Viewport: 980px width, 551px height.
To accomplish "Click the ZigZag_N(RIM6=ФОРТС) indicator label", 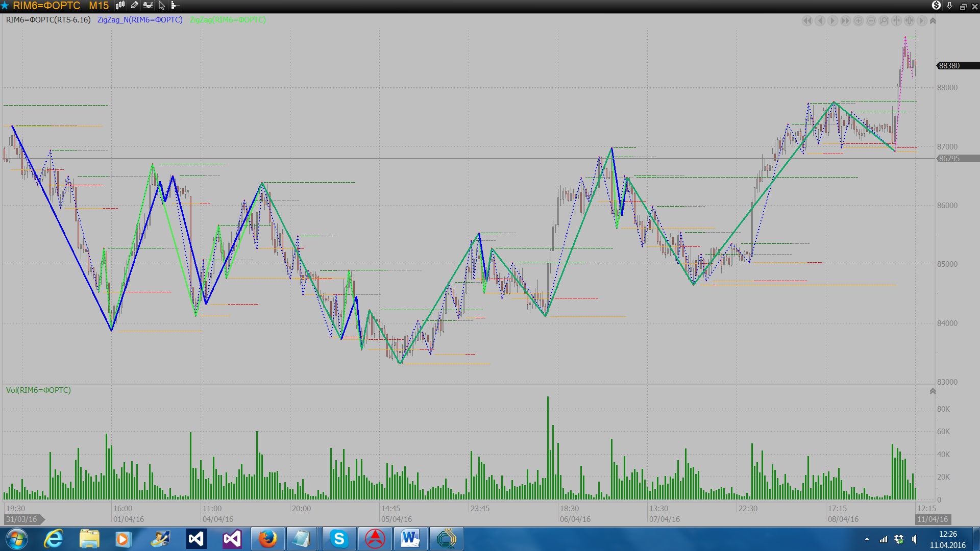I will point(140,20).
